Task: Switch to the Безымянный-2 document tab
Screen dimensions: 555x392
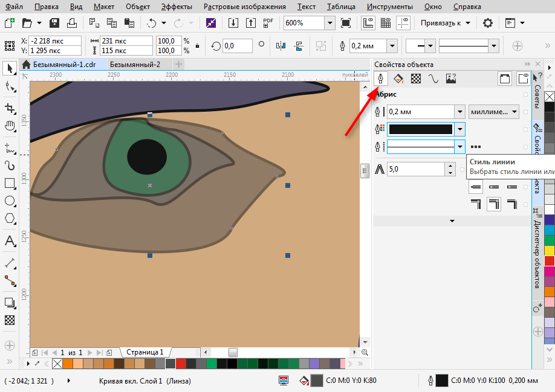Action: pyautogui.click(x=135, y=64)
